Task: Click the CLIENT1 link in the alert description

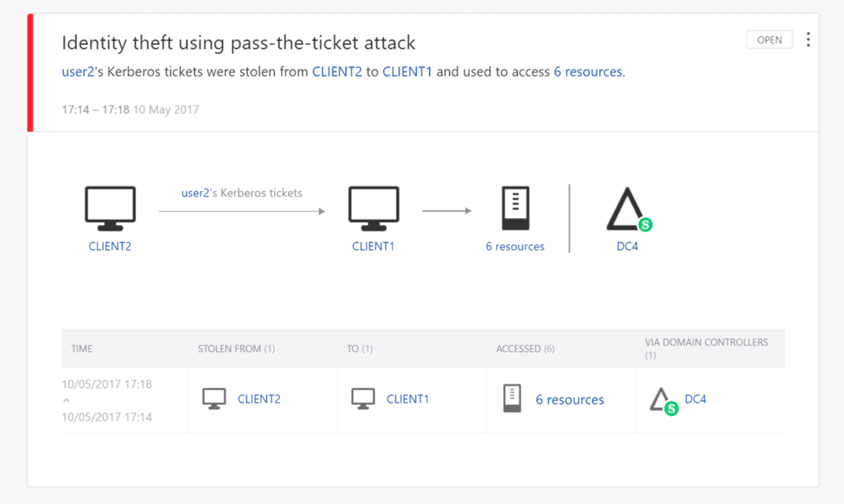Action: pyautogui.click(x=407, y=71)
